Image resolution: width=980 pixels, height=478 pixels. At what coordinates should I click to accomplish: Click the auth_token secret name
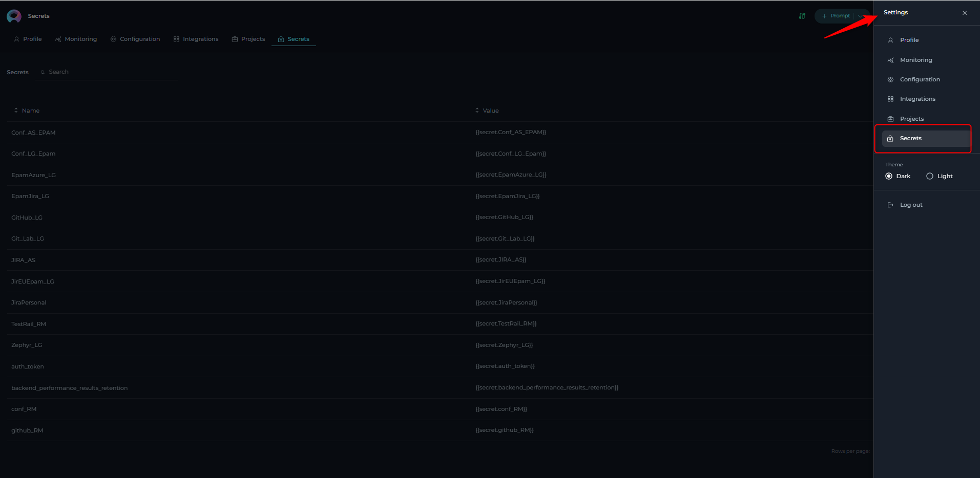click(x=28, y=366)
